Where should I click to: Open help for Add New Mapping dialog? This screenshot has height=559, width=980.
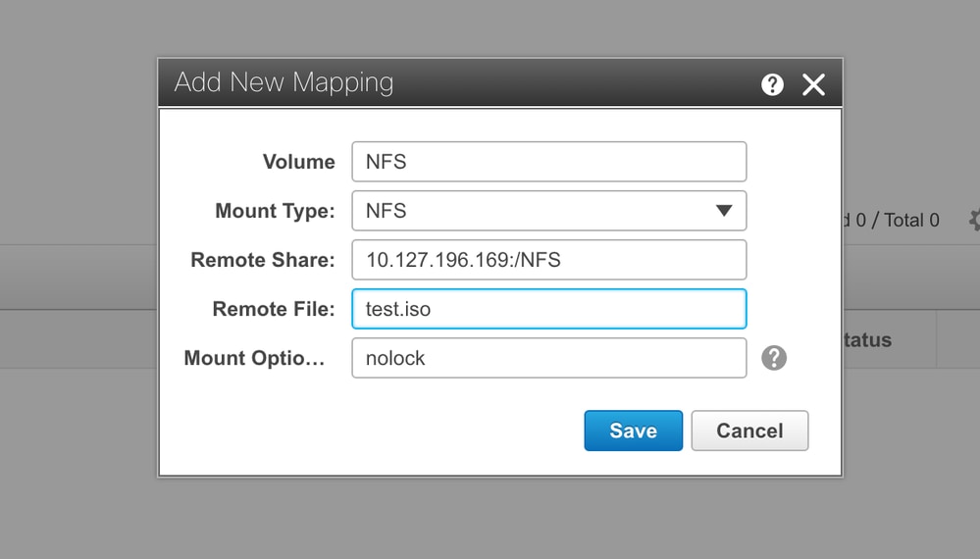pyautogui.click(x=772, y=83)
